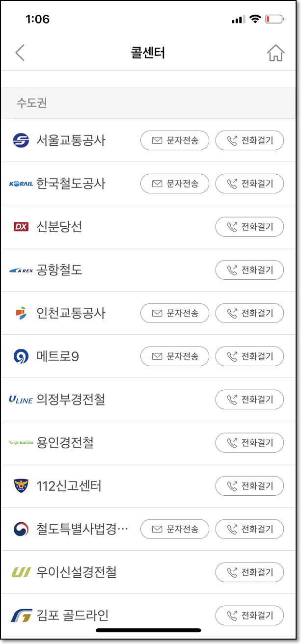301x644 pixels.
Task: Tap the 철도특별사법경찰 truncated name label
Action: [79, 529]
